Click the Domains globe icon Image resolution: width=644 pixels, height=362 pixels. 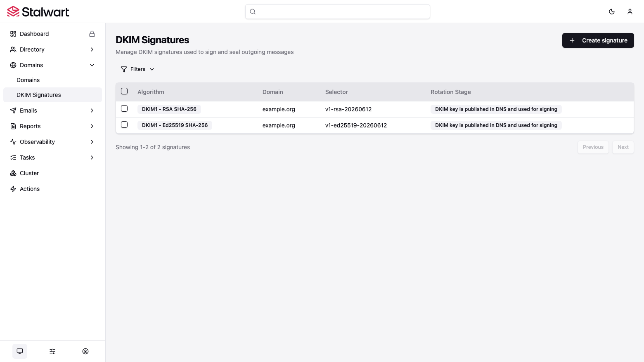click(13, 65)
